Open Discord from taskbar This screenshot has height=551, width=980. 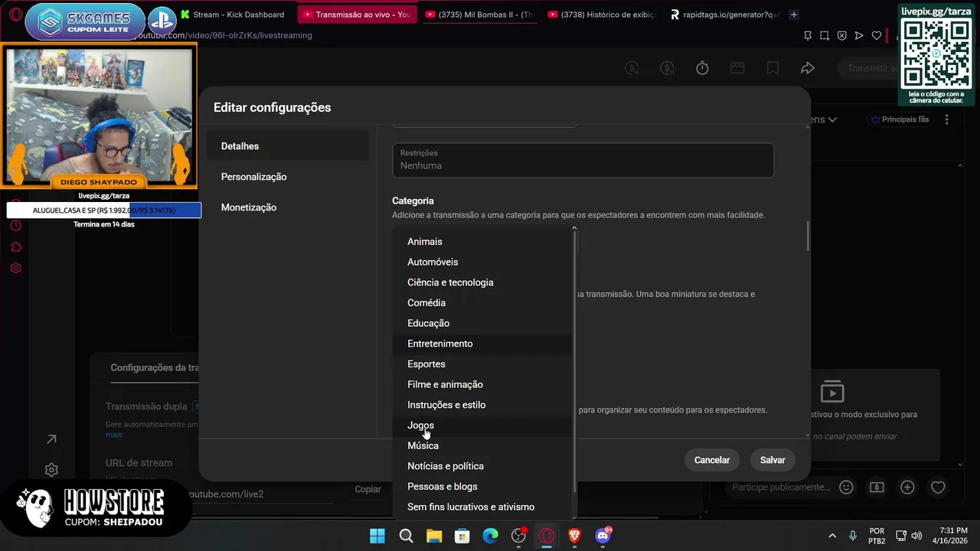coord(603,536)
